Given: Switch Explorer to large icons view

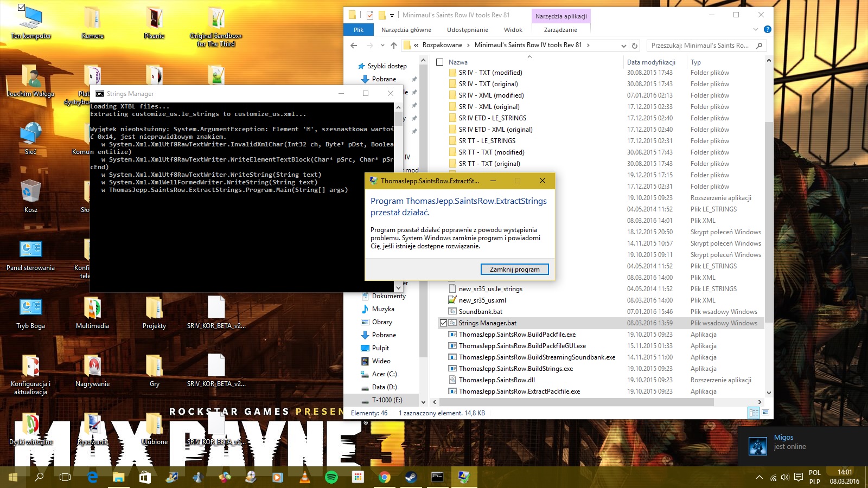Looking at the screenshot, I should [765, 413].
